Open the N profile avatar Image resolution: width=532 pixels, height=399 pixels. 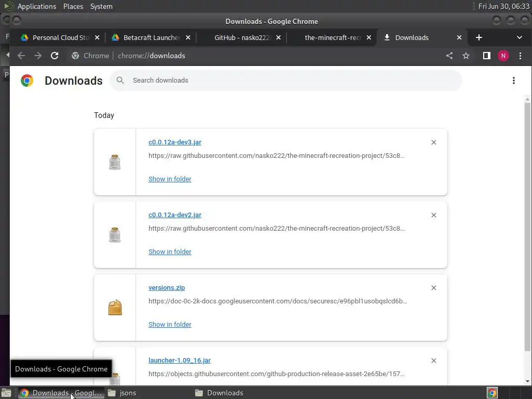503,56
